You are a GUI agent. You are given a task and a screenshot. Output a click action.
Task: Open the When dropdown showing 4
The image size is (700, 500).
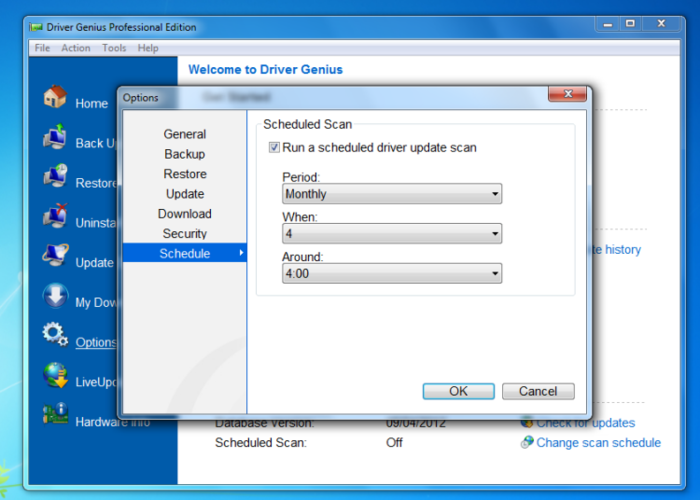click(x=392, y=233)
